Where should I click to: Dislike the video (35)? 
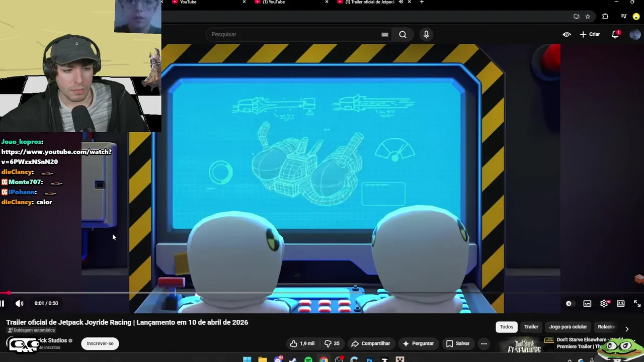(x=332, y=343)
